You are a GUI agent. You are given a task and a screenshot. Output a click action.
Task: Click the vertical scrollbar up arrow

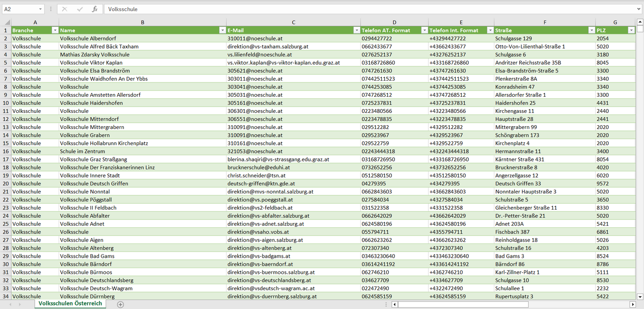point(640,22)
